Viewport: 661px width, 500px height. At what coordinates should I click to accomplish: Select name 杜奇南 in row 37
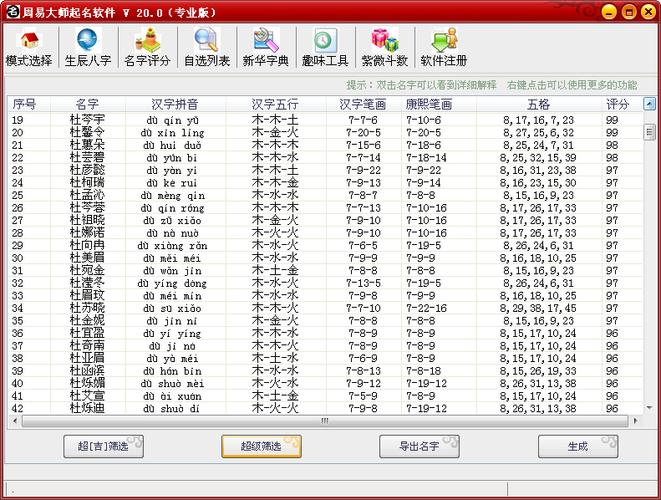[87, 346]
